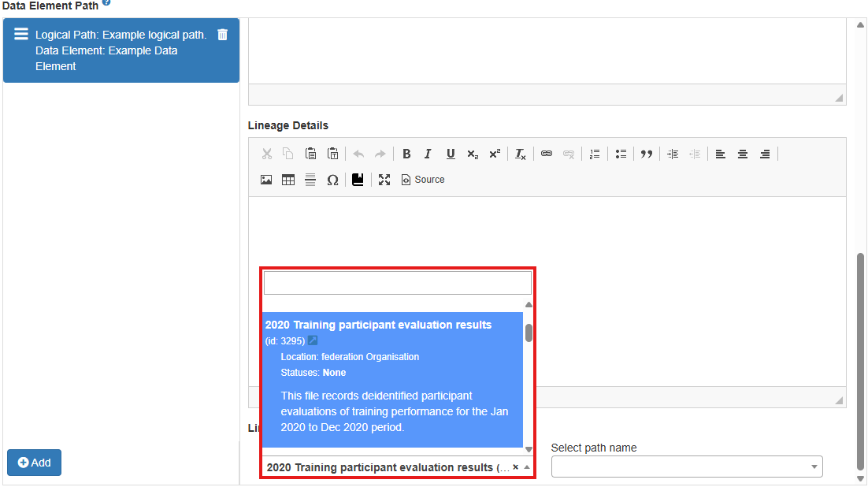
Task: Open the Select path name dropdown
Action: 686,467
